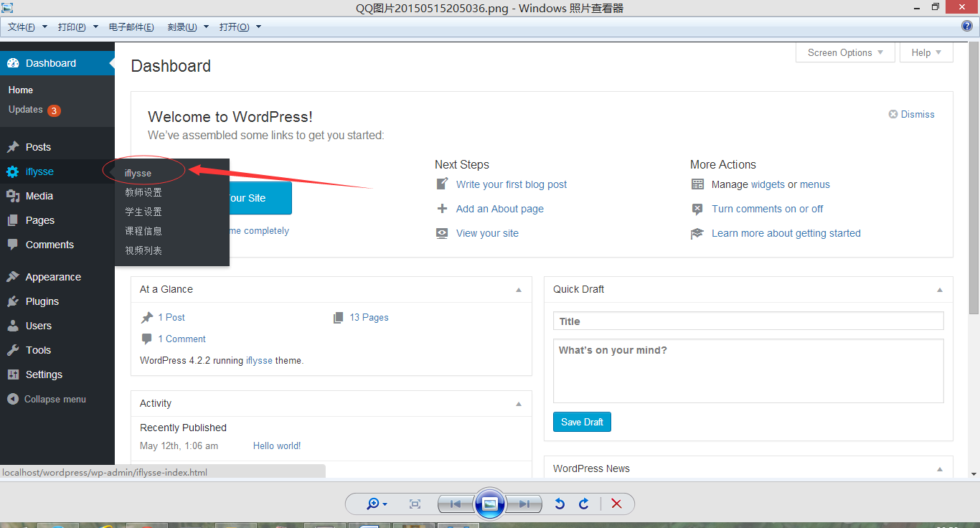Collapse the Activity panel
The image size is (980, 528).
[x=519, y=404]
